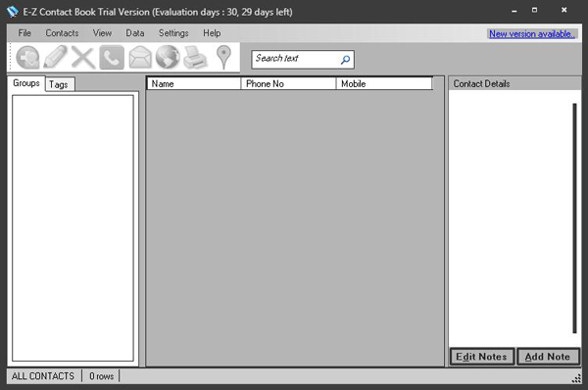
Task: Click the Contact Details panel header
Action: coord(514,83)
